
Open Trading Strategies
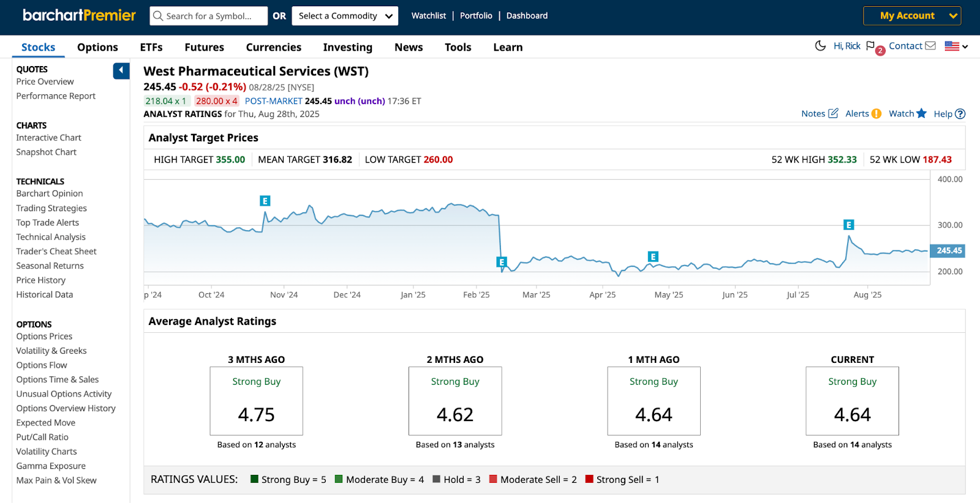(51, 208)
